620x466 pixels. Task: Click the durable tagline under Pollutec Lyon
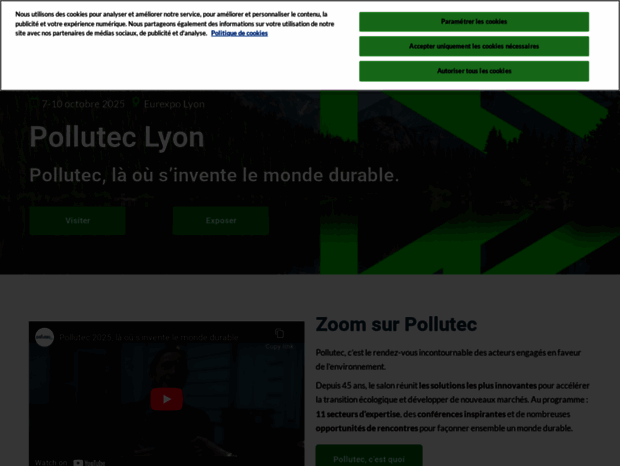[214, 175]
